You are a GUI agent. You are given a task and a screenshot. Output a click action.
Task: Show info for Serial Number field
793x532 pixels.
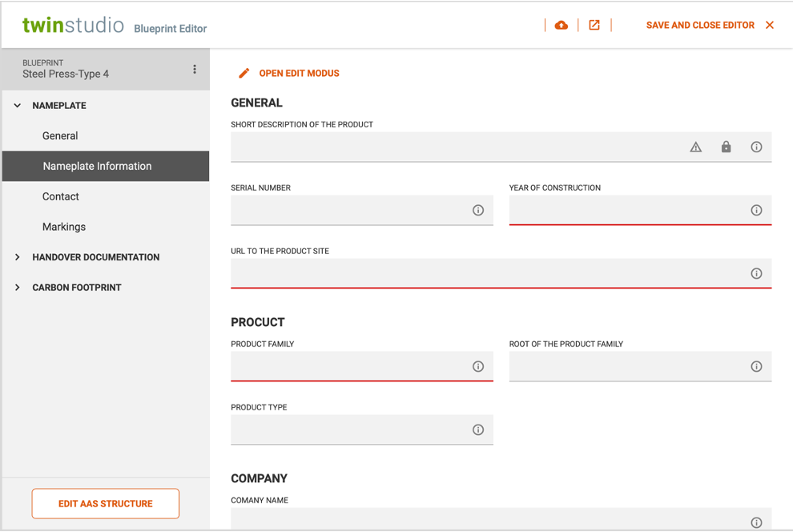[x=478, y=210]
